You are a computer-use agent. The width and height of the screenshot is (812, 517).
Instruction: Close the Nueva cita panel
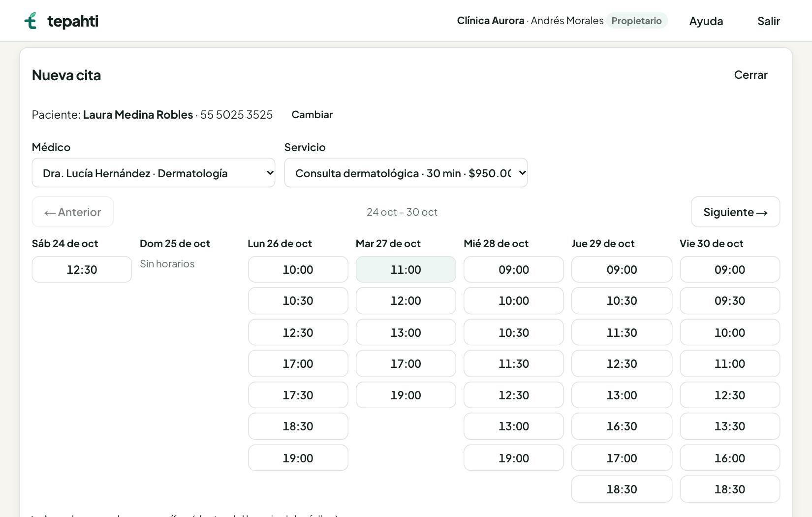point(750,75)
